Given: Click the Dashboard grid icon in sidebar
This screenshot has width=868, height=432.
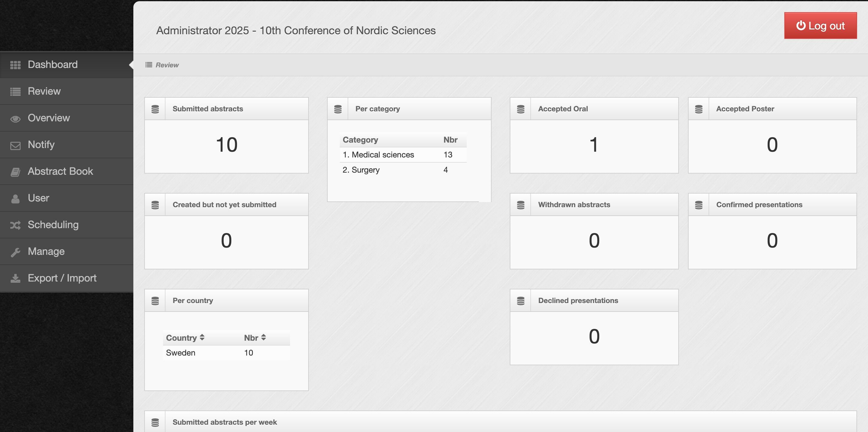Looking at the screenshot, I should [x=15, y=65].
